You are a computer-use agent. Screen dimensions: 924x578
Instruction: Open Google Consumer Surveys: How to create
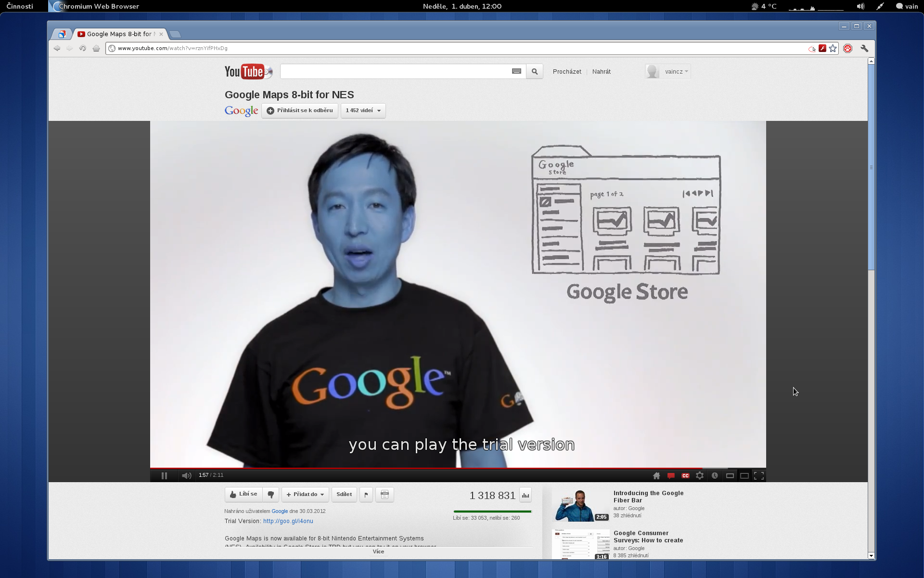(648, 537)
